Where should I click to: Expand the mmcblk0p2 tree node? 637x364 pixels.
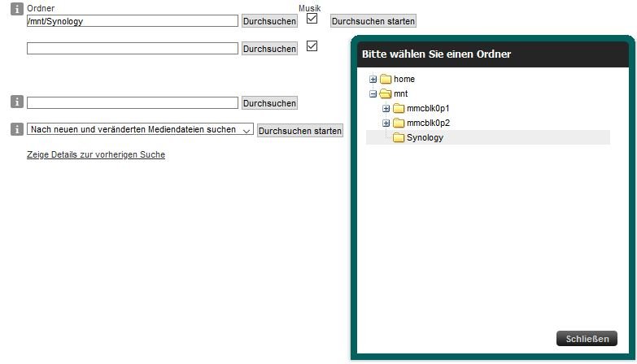click(x=386, y=123)
